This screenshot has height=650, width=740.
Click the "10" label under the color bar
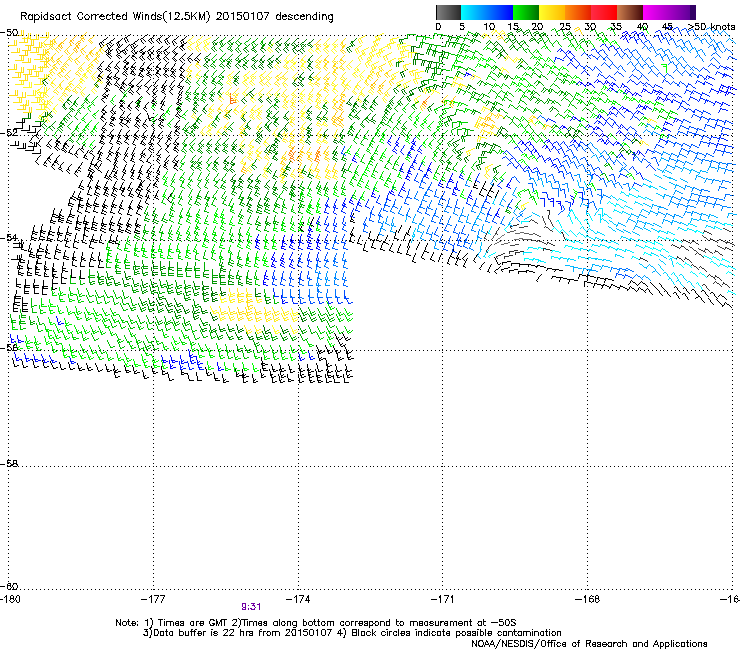(489, 26)
